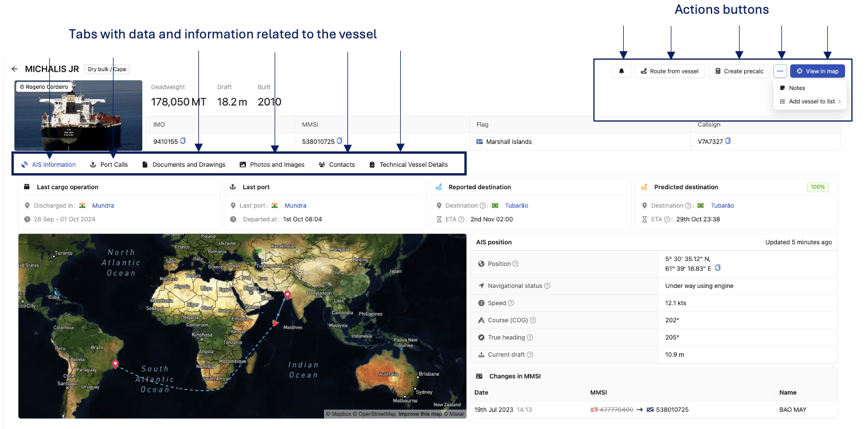This screenshot has height=429, width=868.
Task: Switch to the Port Calls tab
Action: pyautogui.click(x=109, y=165)
